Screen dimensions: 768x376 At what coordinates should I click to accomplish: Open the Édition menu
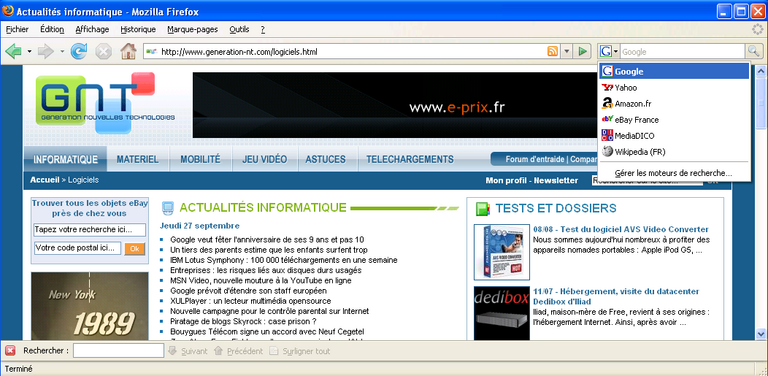pos(52,29)
